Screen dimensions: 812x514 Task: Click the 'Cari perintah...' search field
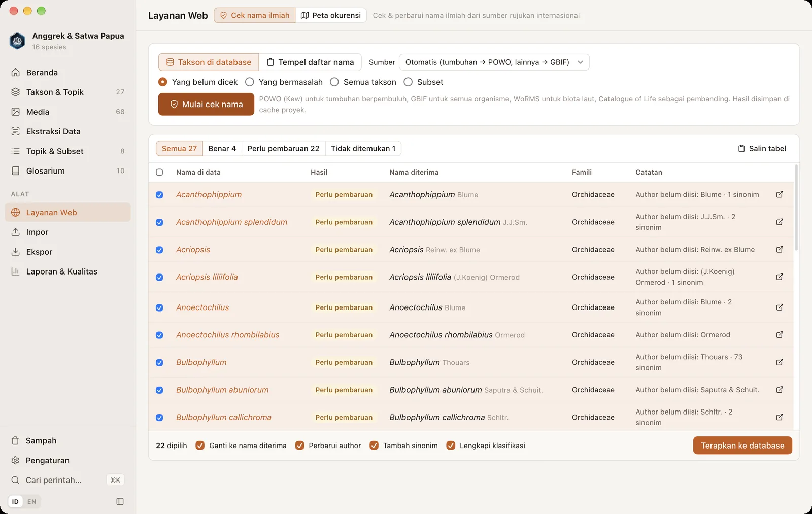click(67, 480)
